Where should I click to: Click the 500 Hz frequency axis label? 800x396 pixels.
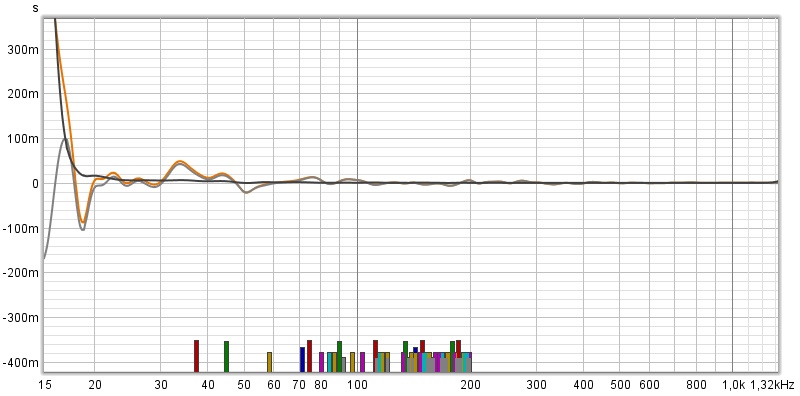620,385
